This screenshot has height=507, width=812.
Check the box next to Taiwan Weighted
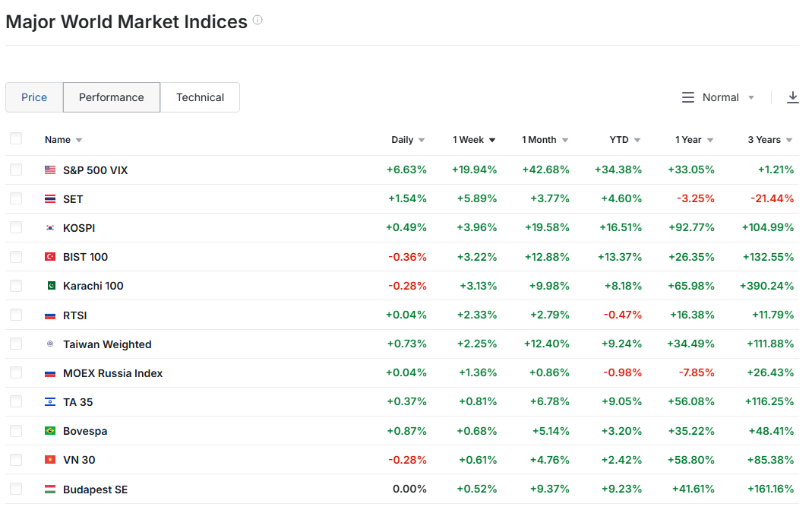pyautogui.click(x=16, y=344)
